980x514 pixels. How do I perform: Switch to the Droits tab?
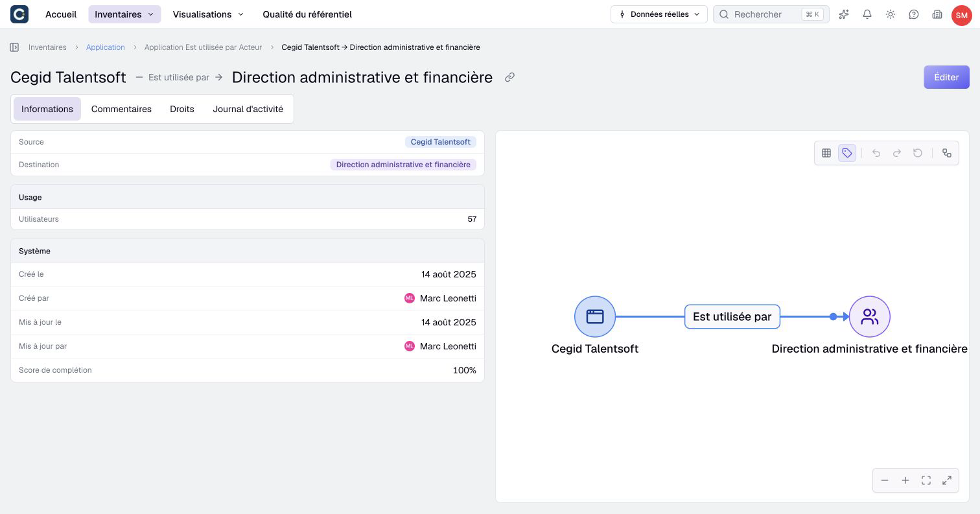click(x=182, y=109)
